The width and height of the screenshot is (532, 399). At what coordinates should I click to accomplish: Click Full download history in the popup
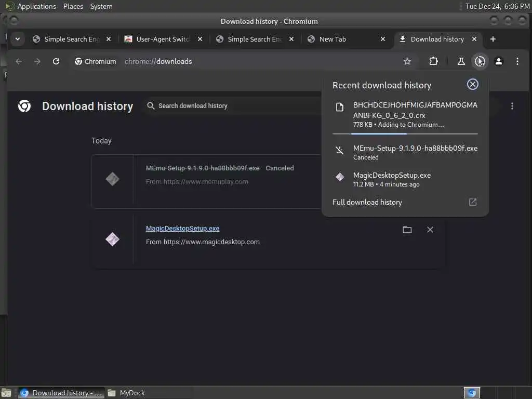pos(367,202)
